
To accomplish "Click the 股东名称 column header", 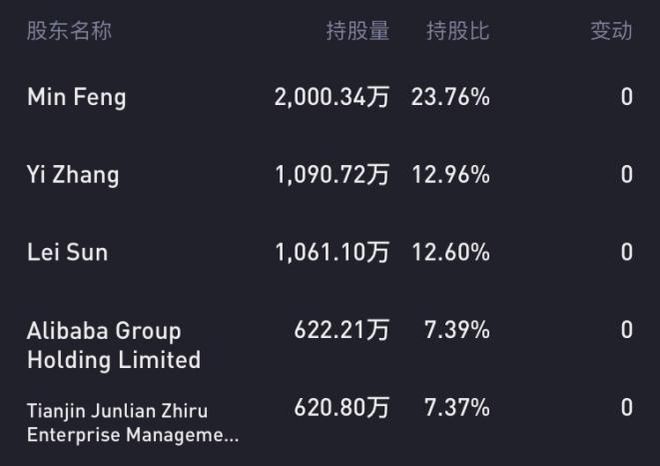I will click(x=69, y=31).
